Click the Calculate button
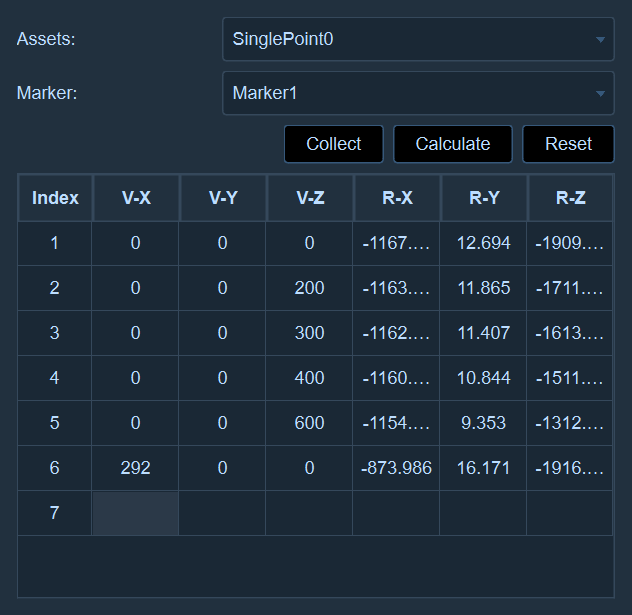This screenshot has height=615, width=632. pyautogui.click(x=453, y=144)
